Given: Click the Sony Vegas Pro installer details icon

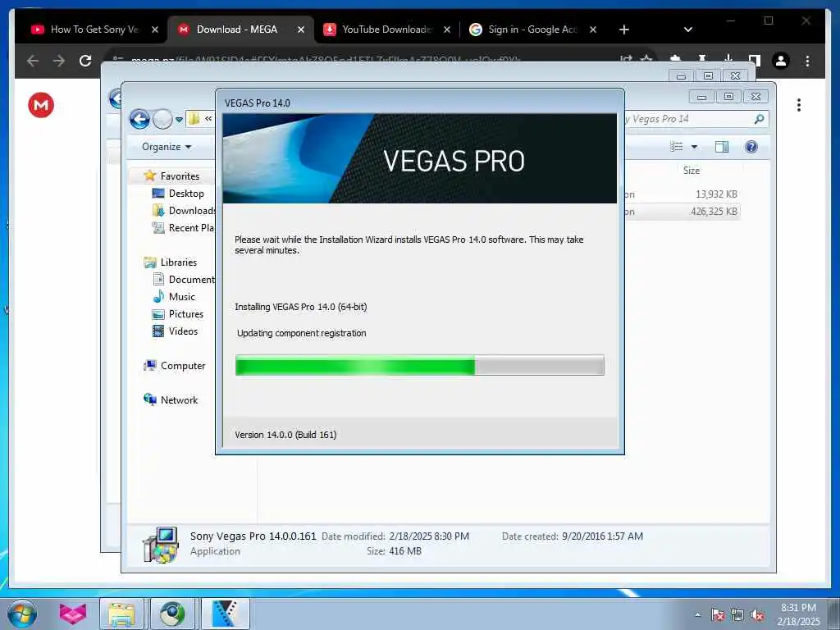Looking at the screenshot, I should coord(160,545).
